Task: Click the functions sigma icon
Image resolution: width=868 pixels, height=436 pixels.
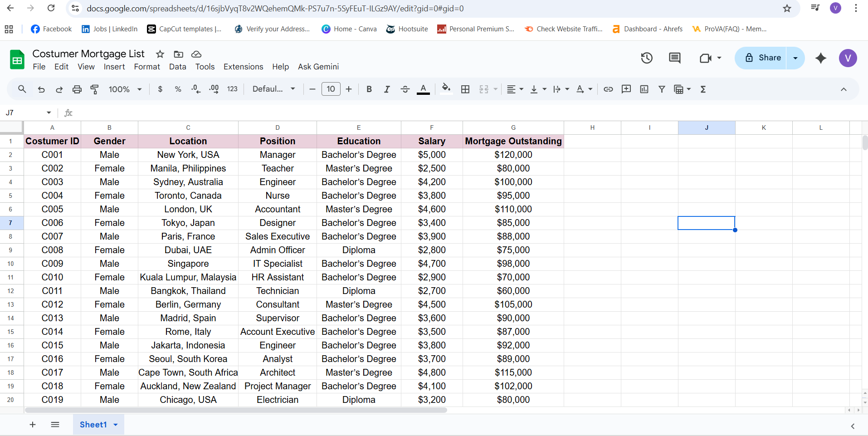Action: click(703, 89)
